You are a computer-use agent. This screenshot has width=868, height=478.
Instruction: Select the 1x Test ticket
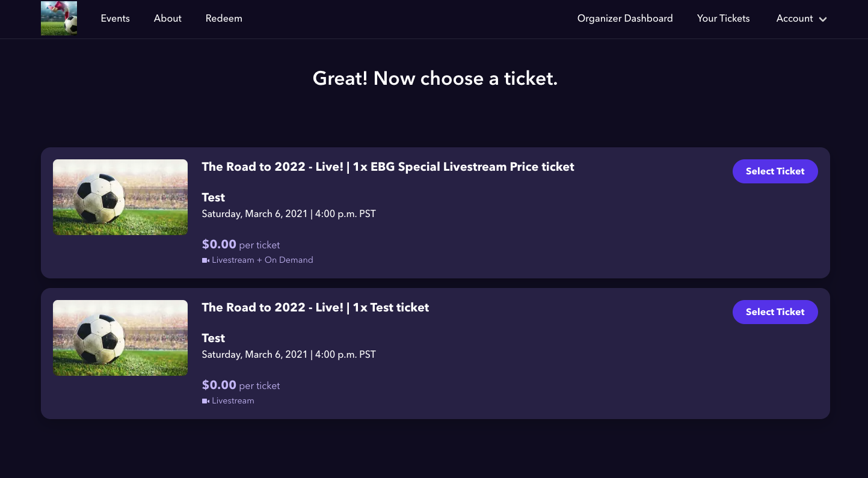(x=775, y=312)
